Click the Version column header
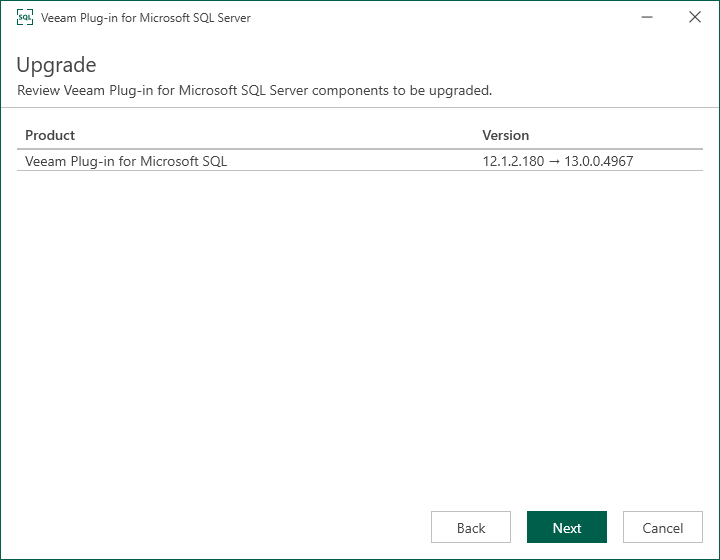Image resolution: width=720 pixels, height=560 pixels. [x=506, y=135]
